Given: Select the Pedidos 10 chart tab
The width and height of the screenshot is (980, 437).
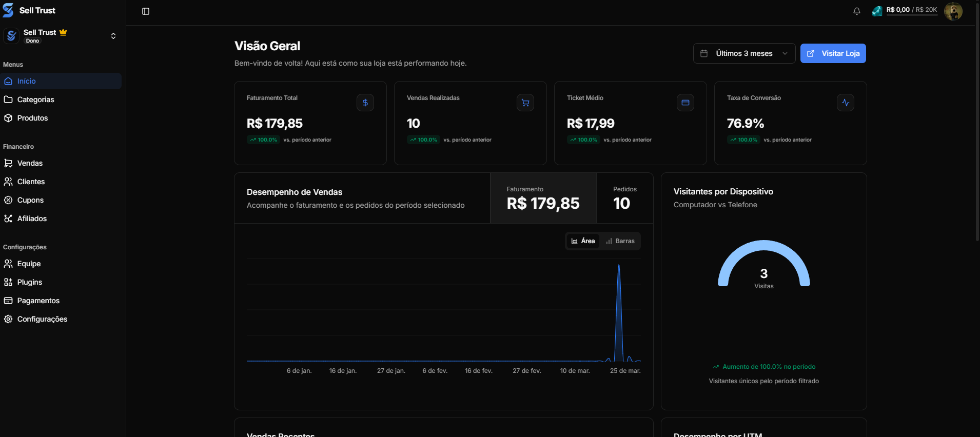Looking at the screenshot, I should tap(625, 198).
